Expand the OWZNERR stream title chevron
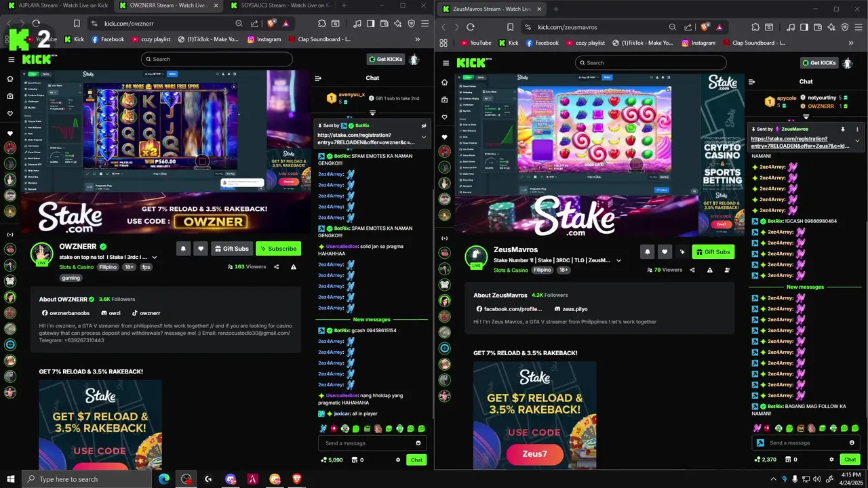 [155, 258]
